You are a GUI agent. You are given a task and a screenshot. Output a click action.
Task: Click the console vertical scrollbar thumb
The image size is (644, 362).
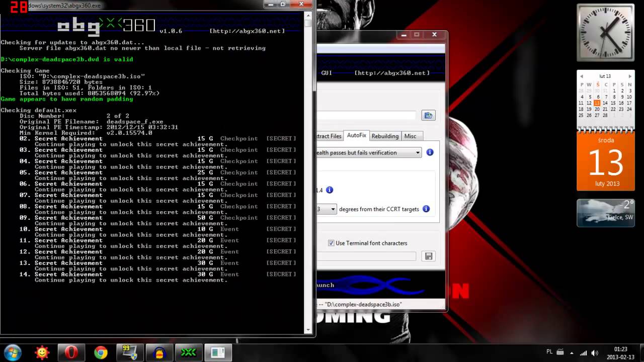[308, 23]
